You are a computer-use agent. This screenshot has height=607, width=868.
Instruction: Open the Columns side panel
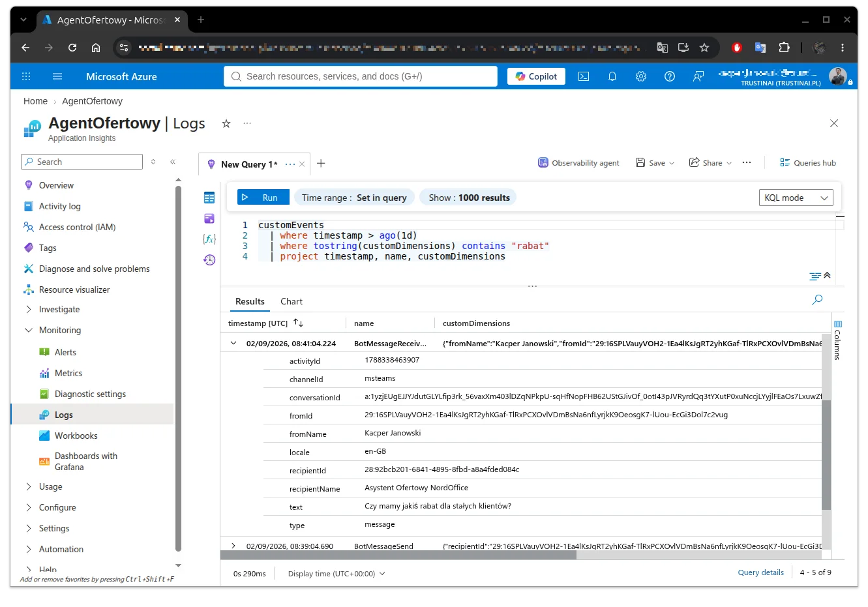838,340
